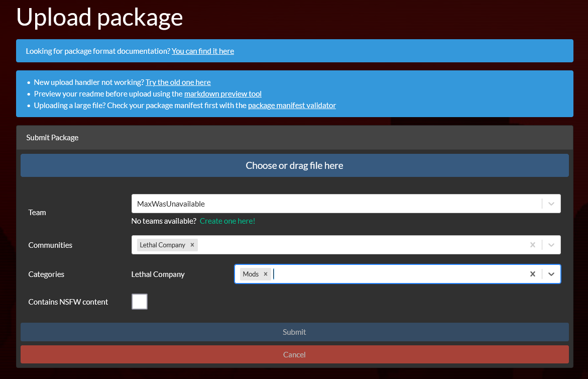Open the package manifest validator

tap(292, 105)
